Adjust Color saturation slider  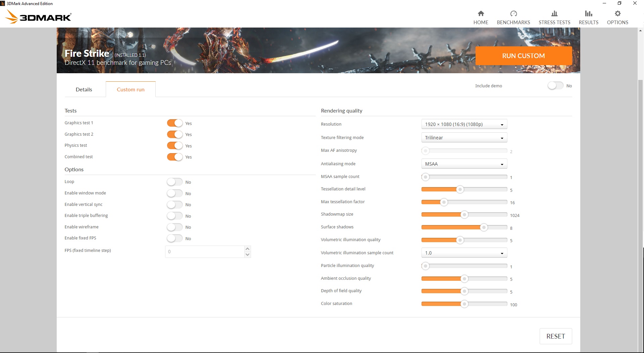pyautogui.click(x=464, y=304)
